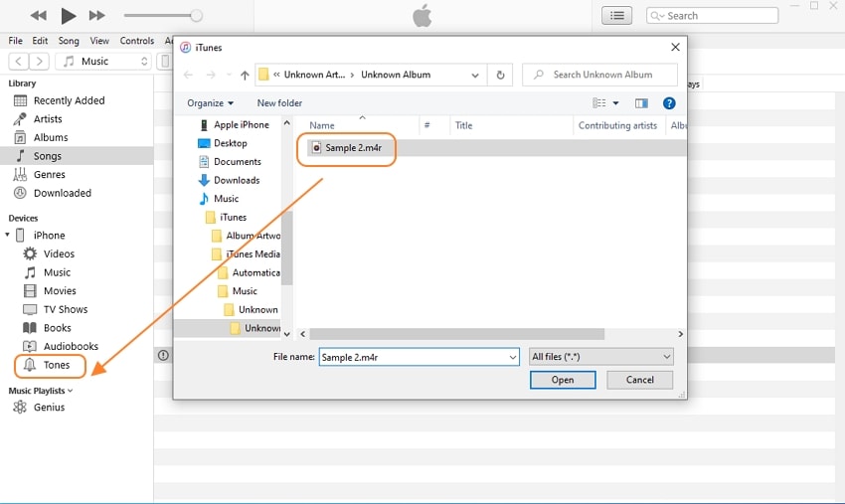Viewport: 845px width, 504px height.
Task: Select Genius playlist item
Action: point(49,407)
